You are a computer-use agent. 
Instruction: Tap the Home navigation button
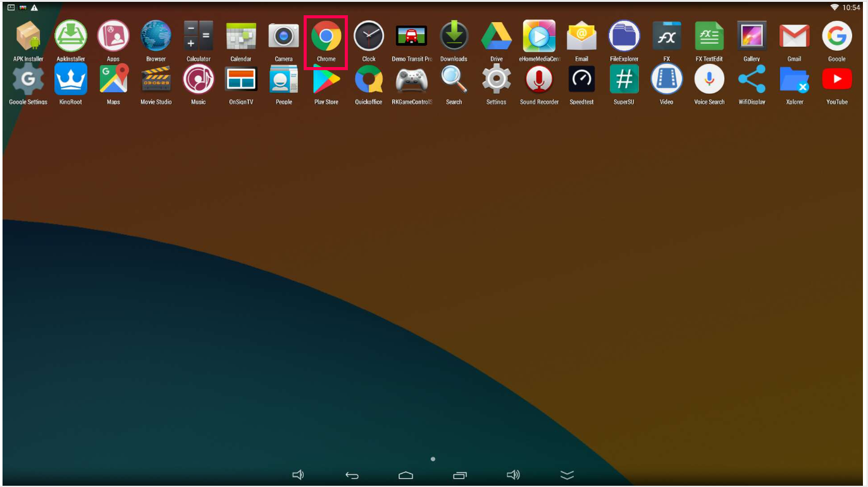point(406,476)
